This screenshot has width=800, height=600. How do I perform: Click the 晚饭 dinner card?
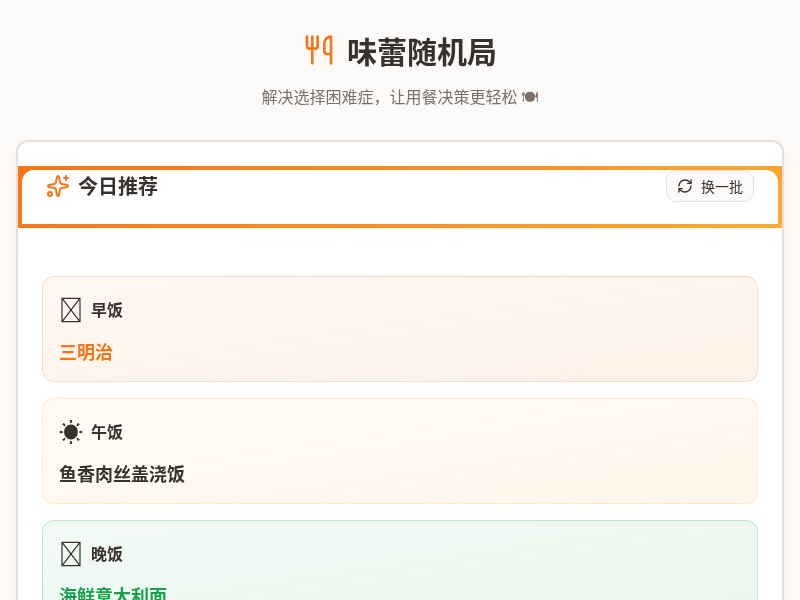pyautogui.click(x=400, y=560)
